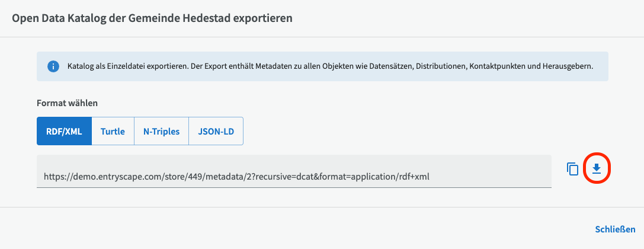Activate the highlighted RDF/XML button
The image size is (644, 249).
tap(64, 131)
